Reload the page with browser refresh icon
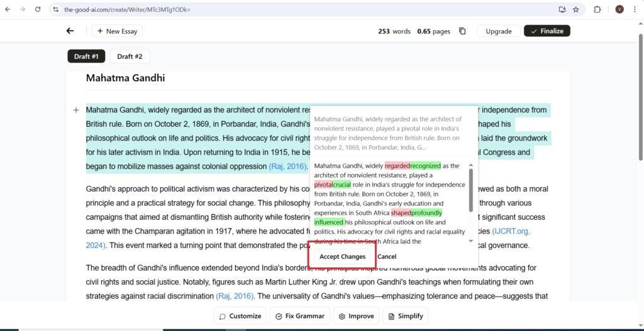644x331 pixels. tap(38, 9)
